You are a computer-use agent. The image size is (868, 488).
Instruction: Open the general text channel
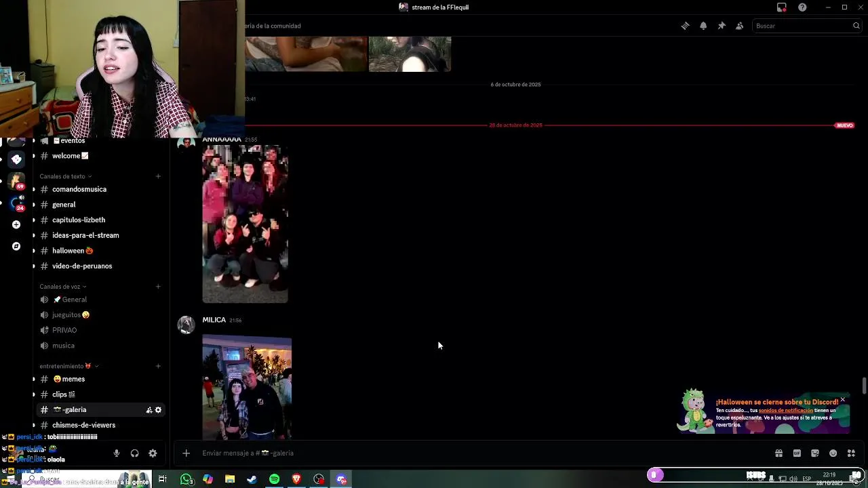tap(100, 205)
